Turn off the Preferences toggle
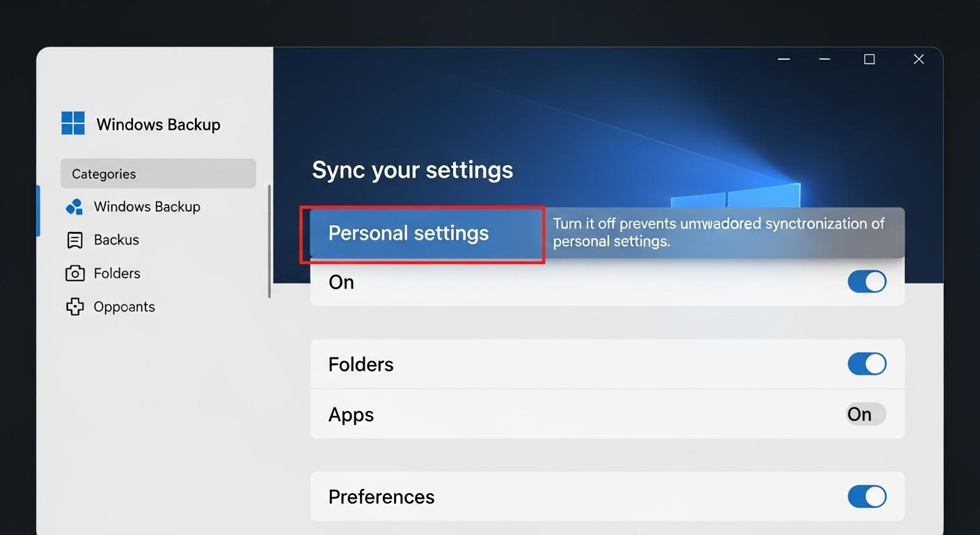The height and width of the screenshot is (535, 980). [867, 497]
